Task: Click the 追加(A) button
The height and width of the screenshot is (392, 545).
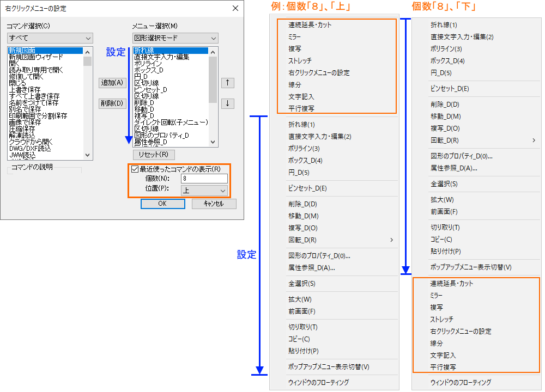Action: pos(112,83)
